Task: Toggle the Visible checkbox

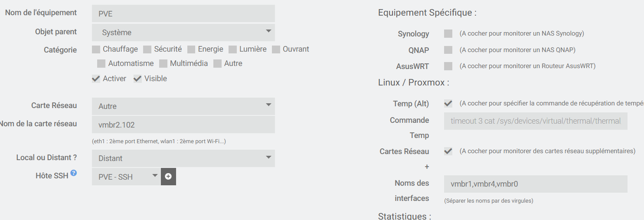Action: click(x=138, y=79)
